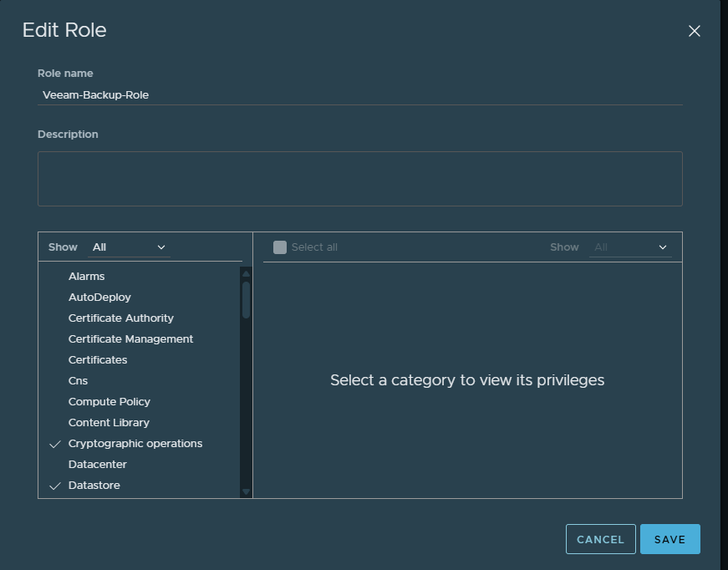Image resolution: width=728 pixels, height=570 pixels.
Task: Select the AutoDeploy category
Action: click(x=99, y=298)
